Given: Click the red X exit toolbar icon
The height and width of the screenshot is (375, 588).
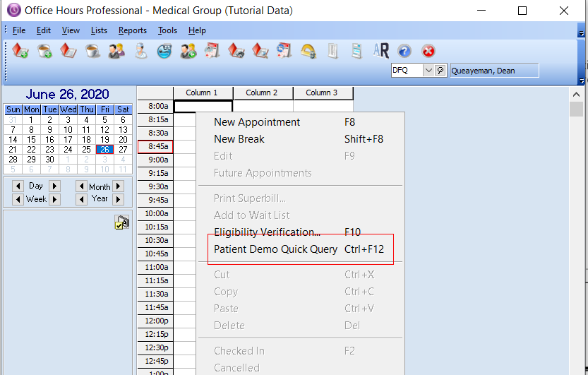Looking at the screenshot, I should point(428,51).
